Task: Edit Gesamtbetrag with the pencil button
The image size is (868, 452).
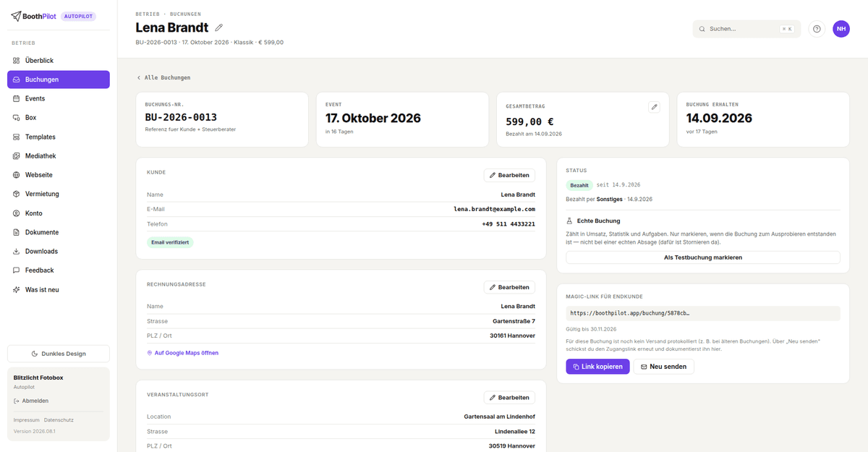Action: pyautogui.click(x=655, y=107)
